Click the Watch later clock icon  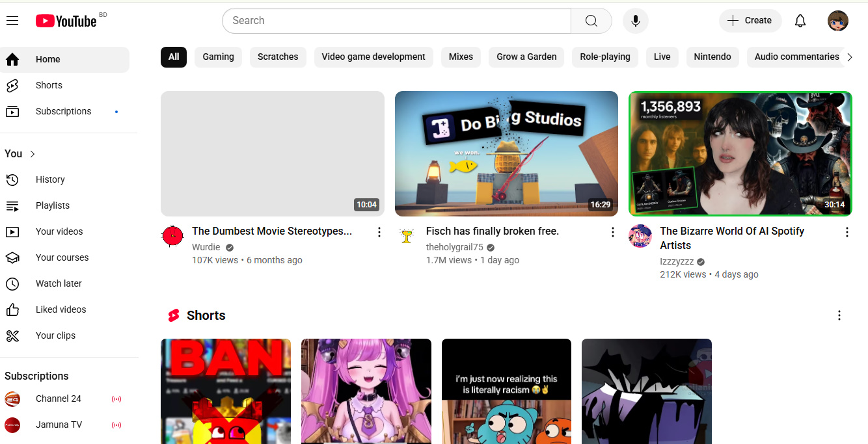point(12,283)
